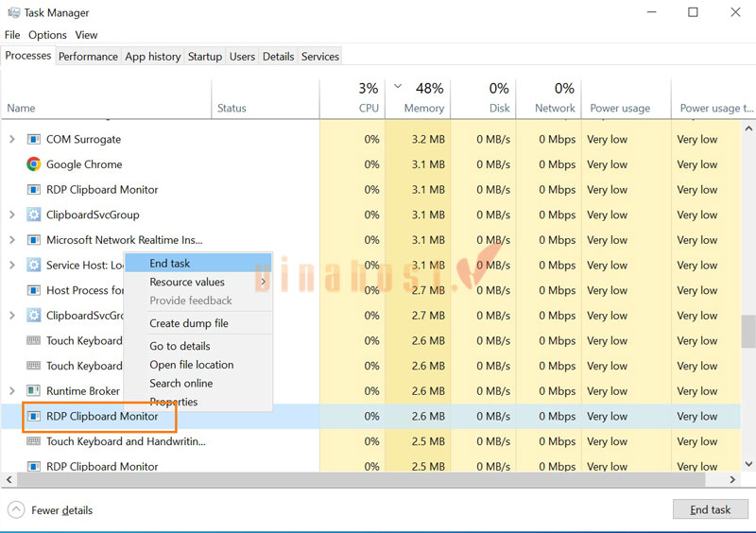Sort by the Power usage t... column header
Viewport: 756px width, 533px height.
click(713, 99)
